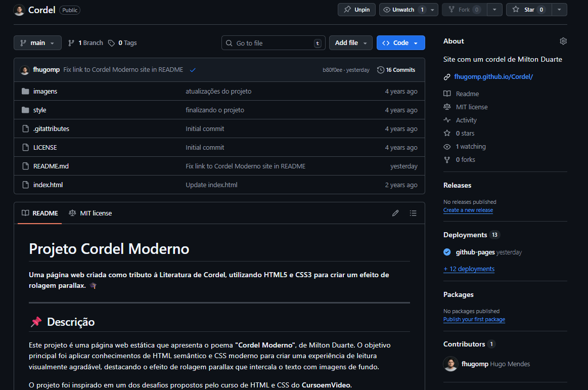Open the fhugomp.github.io/Cordel/ website link
588x390 pixels.
pos(493,77)
